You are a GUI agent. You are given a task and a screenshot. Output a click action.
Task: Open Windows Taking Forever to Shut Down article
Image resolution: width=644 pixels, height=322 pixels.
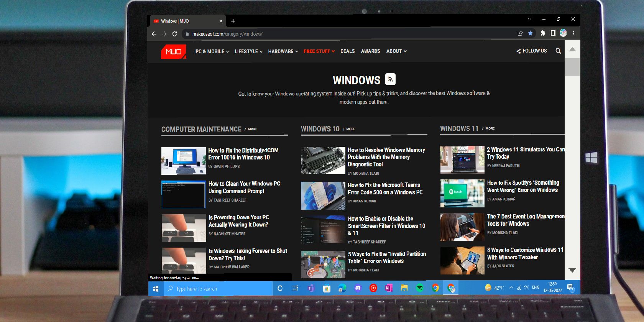[x=248, y=255]
